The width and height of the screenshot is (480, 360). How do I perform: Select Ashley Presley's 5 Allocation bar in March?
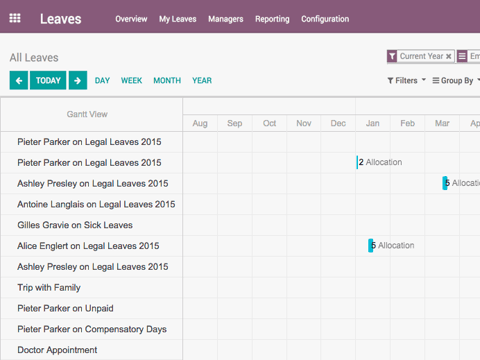tap(461, 183)
